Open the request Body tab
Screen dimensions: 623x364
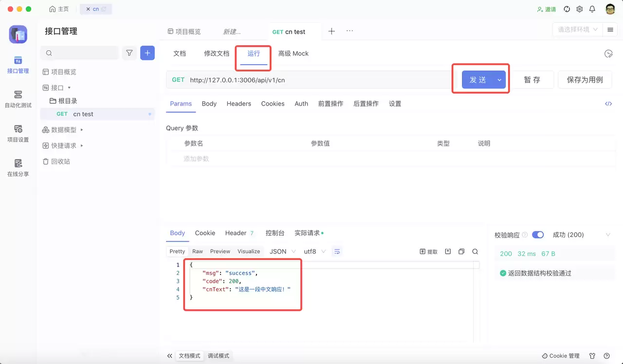[209, 104]
